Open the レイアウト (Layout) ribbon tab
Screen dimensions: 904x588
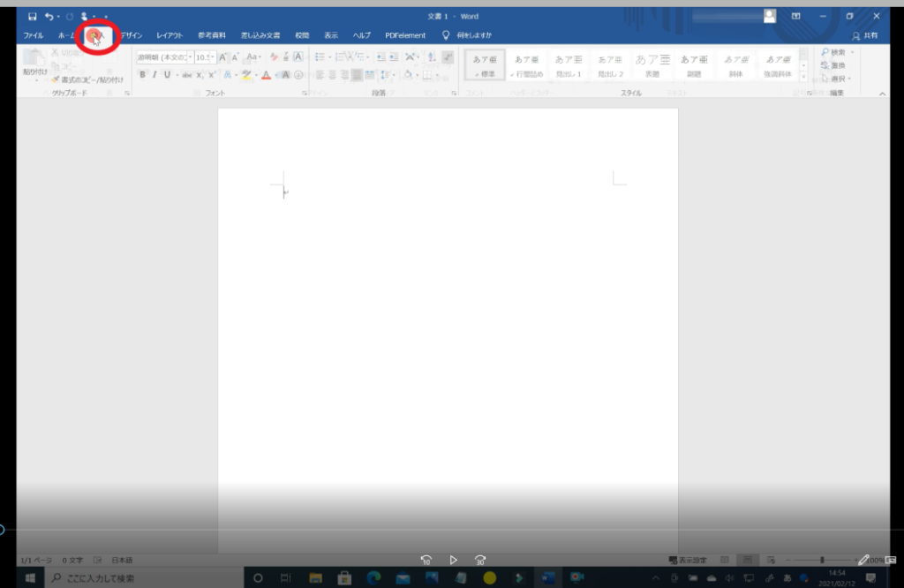[x=169, y=35]
